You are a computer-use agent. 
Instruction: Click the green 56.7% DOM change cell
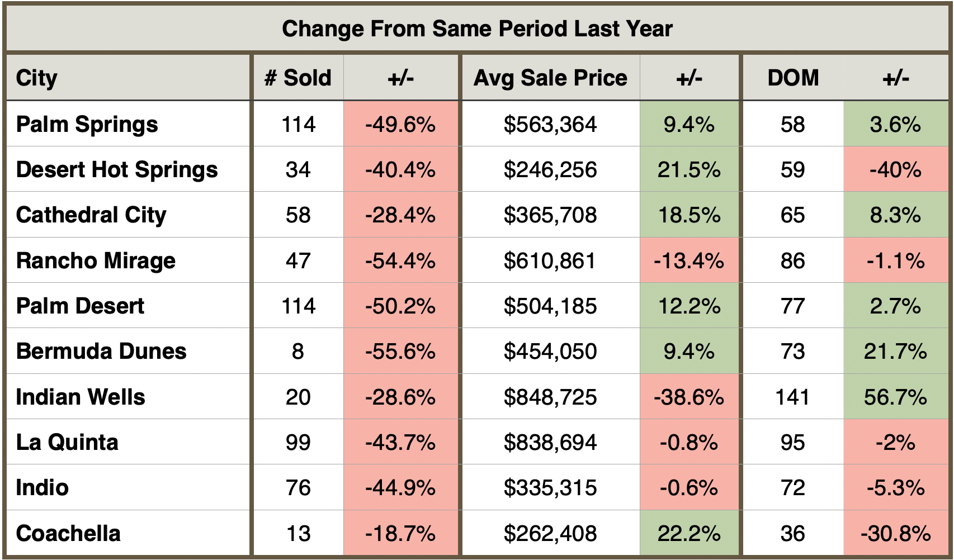coord(895,397)
